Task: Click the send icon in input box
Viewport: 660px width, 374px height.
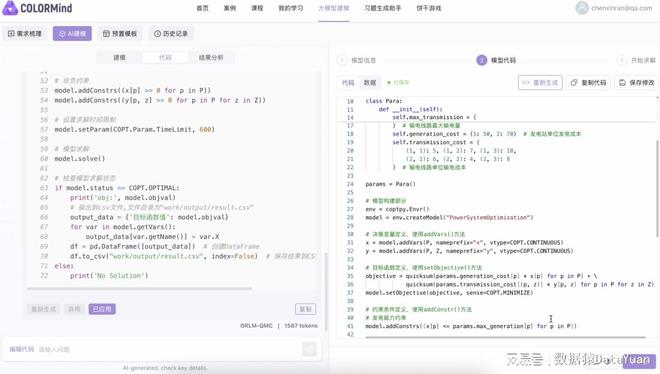Action: point(309,349)
